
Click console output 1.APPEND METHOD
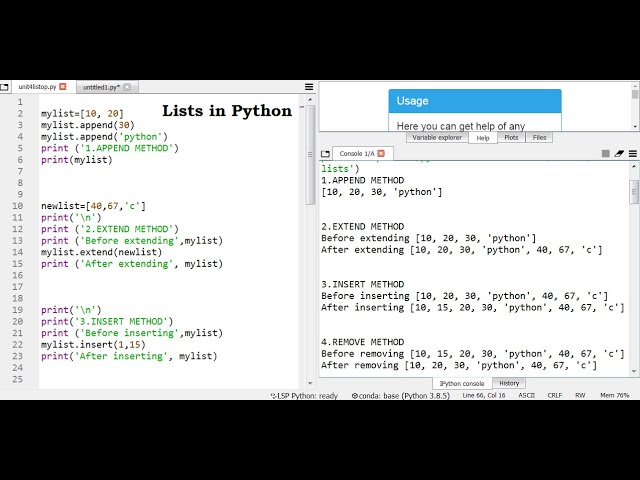point(362,180)
